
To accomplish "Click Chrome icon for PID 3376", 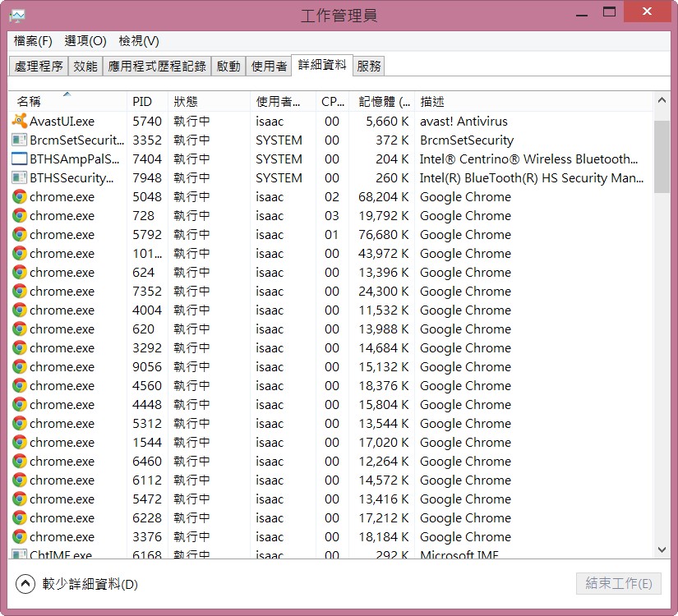I will (x=20, y=537).
